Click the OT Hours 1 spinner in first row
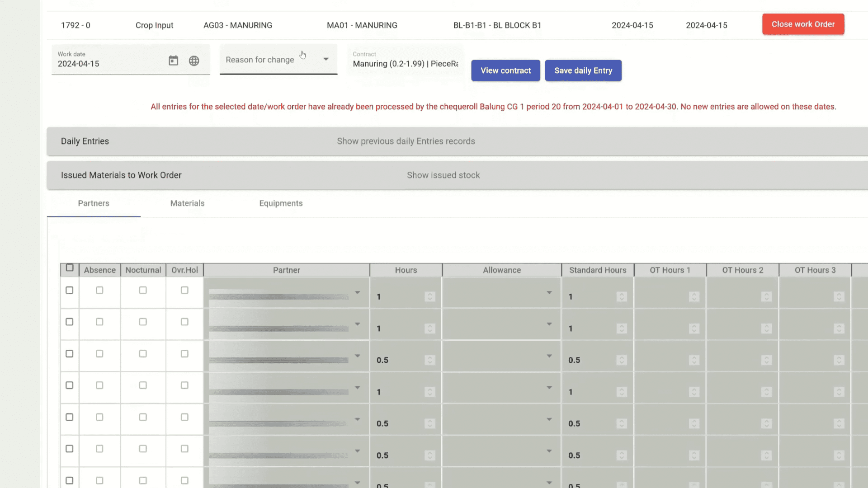 694,296
